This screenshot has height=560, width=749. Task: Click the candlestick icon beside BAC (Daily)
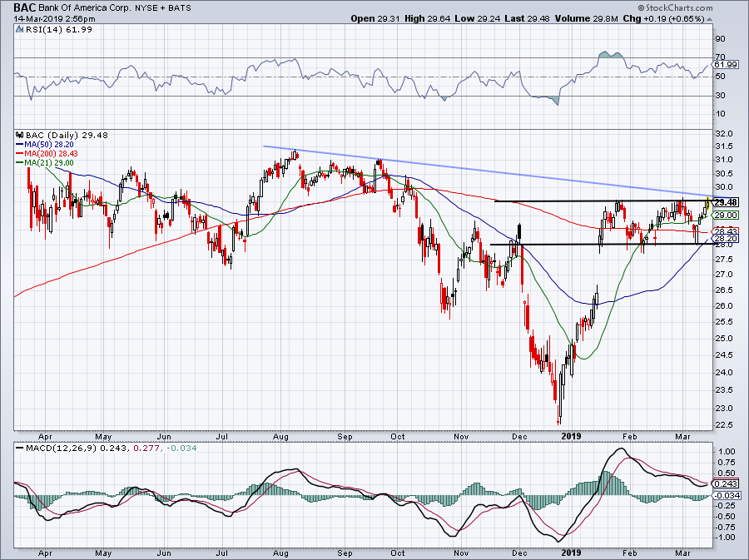coord(20,135)
